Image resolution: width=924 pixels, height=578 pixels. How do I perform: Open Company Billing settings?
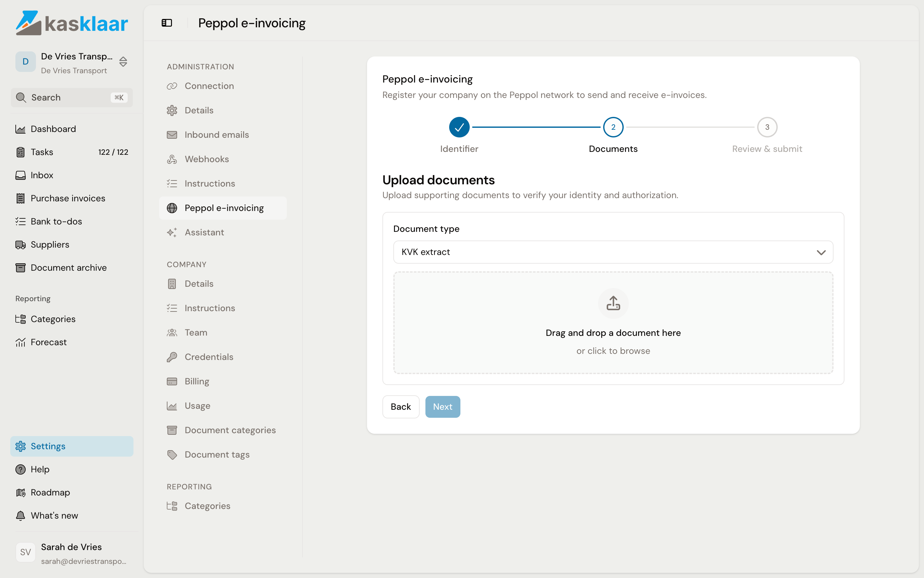(223, 381)
